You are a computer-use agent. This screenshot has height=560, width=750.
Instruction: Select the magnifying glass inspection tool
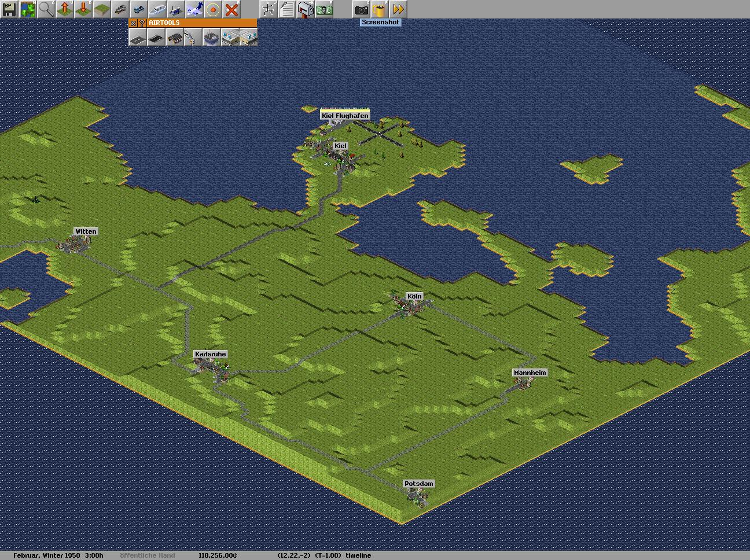click(46, 9)
